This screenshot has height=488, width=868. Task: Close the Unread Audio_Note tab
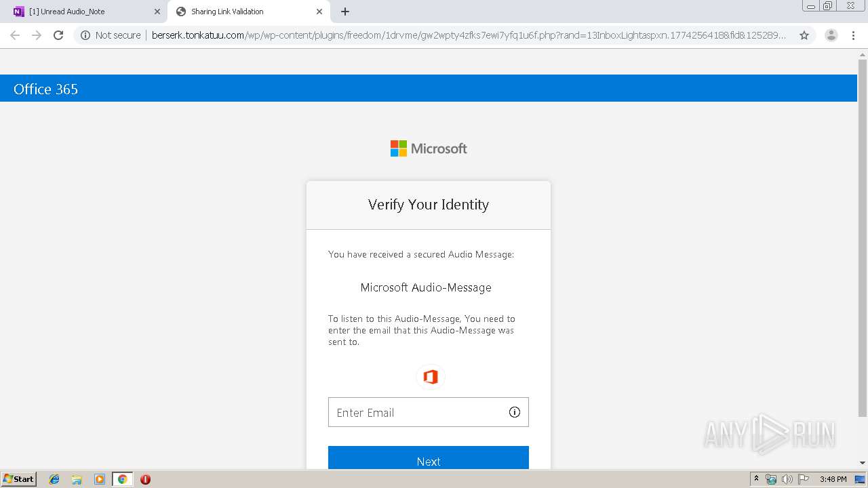(x=157, y=12)
